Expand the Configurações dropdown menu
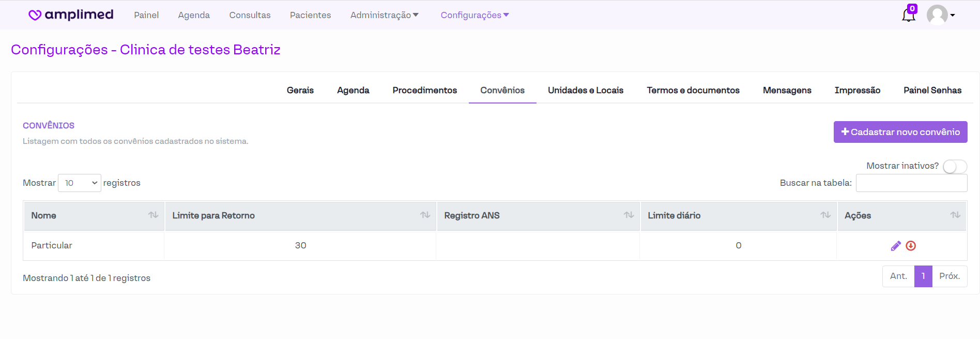The width and height of the screenshot is (980, 339). [x=474, y=15]
